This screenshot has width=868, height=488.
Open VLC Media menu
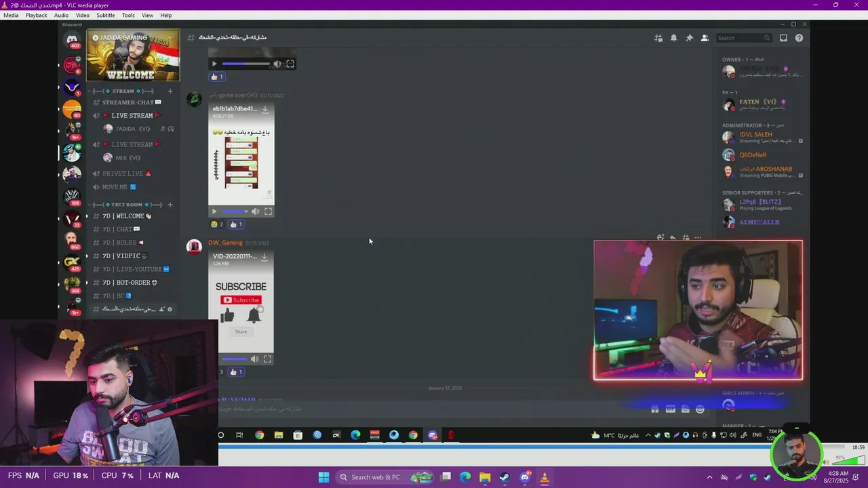[11, 15]
